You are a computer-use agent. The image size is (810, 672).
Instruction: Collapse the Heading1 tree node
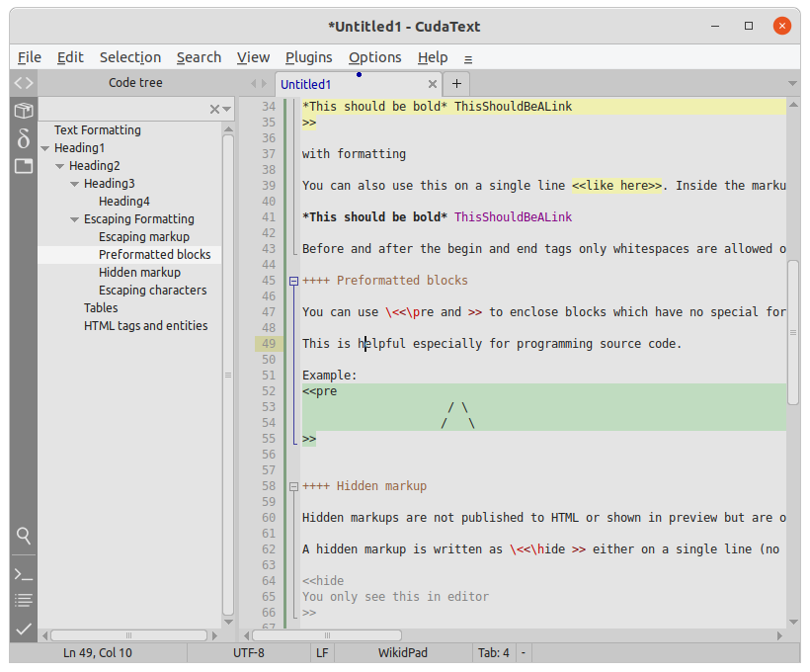point(45,148)
